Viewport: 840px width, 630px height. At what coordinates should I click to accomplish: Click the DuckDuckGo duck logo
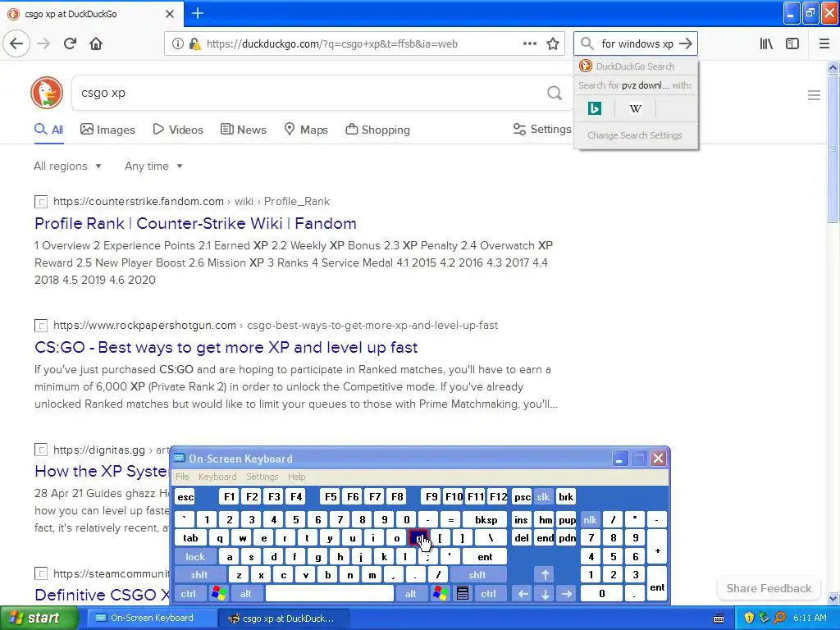47,93
